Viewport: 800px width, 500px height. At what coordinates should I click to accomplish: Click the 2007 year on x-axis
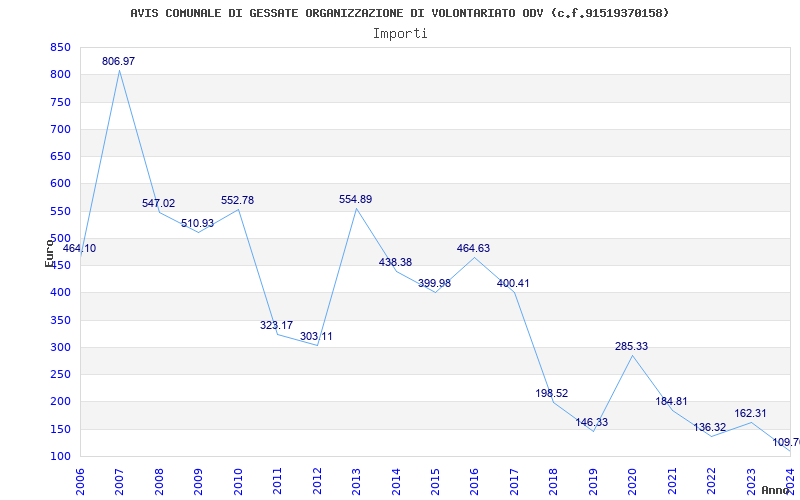119,480
